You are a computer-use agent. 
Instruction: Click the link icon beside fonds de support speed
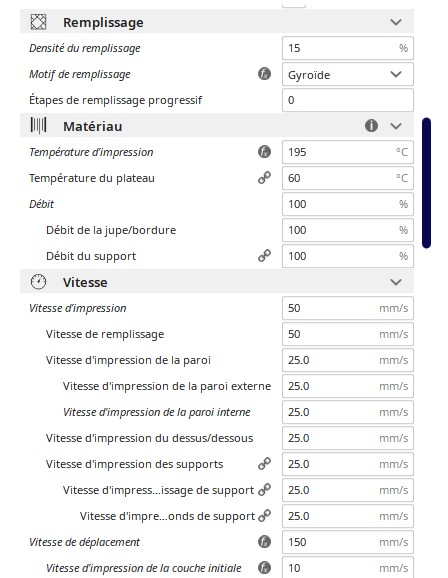coord(264,516)
